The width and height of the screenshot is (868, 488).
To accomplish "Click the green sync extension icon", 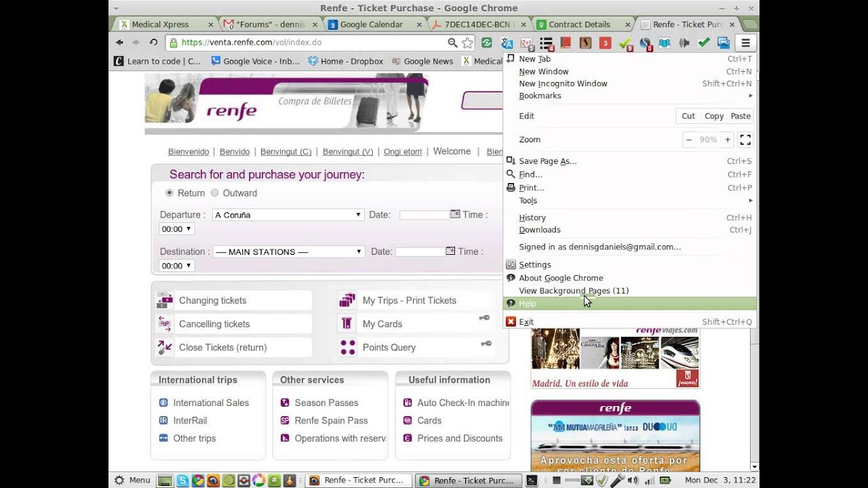I will [x=486, y=43].
